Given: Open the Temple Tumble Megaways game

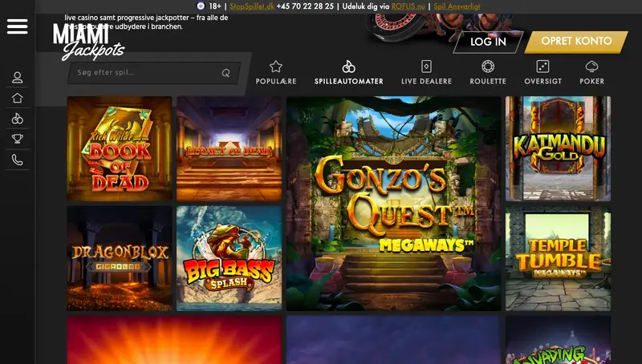Looking at the screenshot, I should 558,258.
